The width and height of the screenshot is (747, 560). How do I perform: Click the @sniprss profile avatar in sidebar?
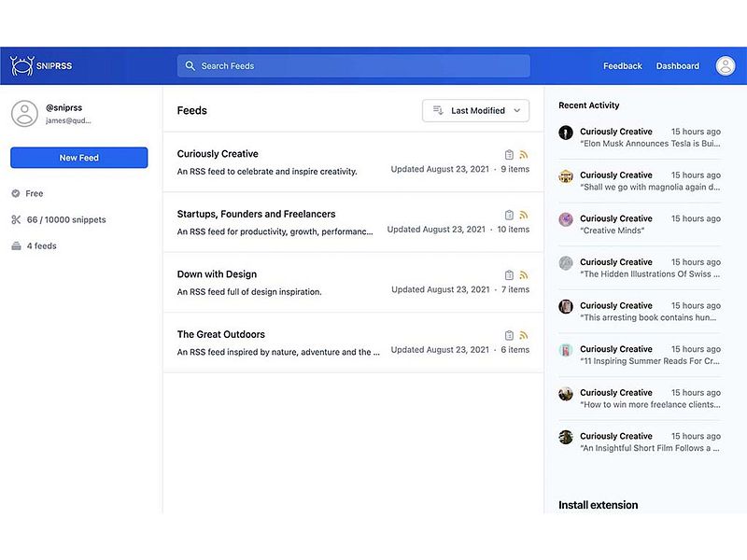pyautogui.click(x=24, y=113)
